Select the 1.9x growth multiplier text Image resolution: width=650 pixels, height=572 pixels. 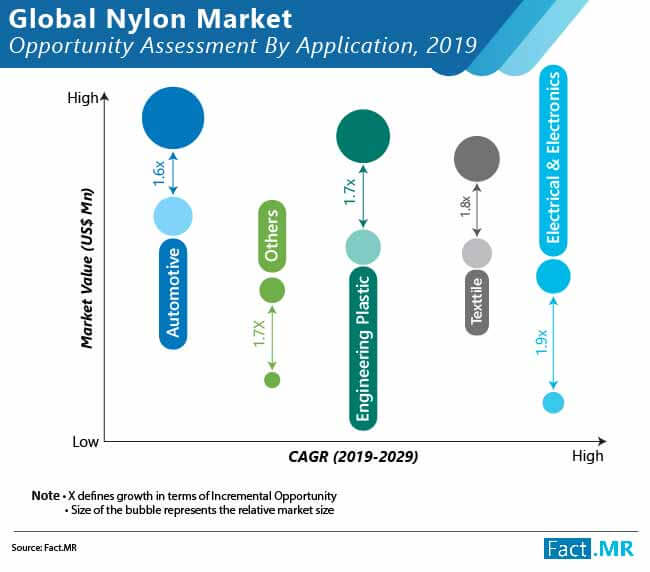pos(541,343)
